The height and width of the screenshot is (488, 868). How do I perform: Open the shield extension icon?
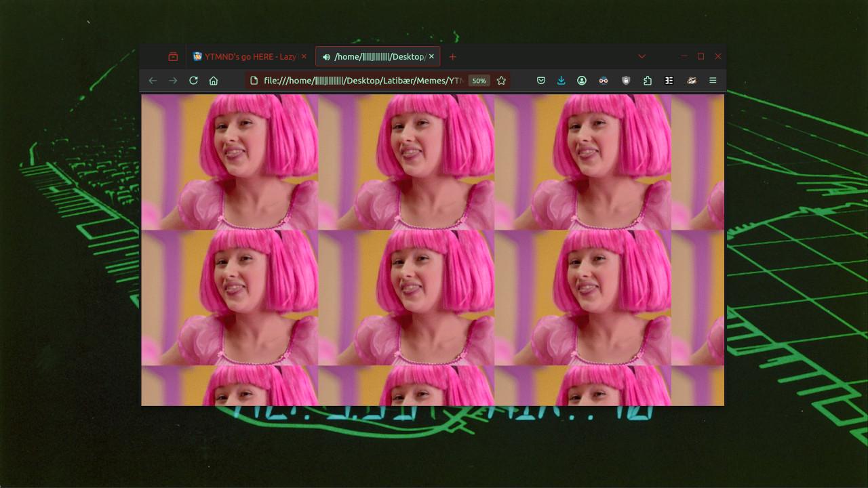pyautogui.click(x=626, y=81)
